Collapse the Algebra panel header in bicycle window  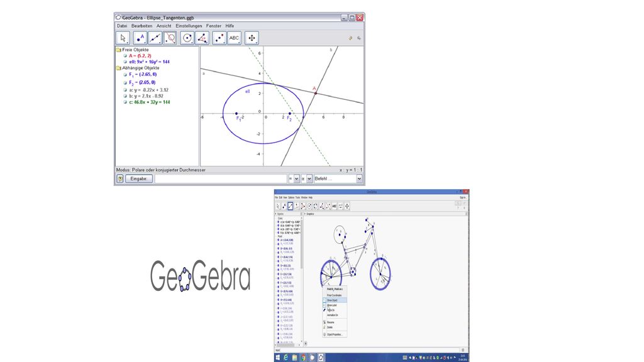tap(276, 214)
